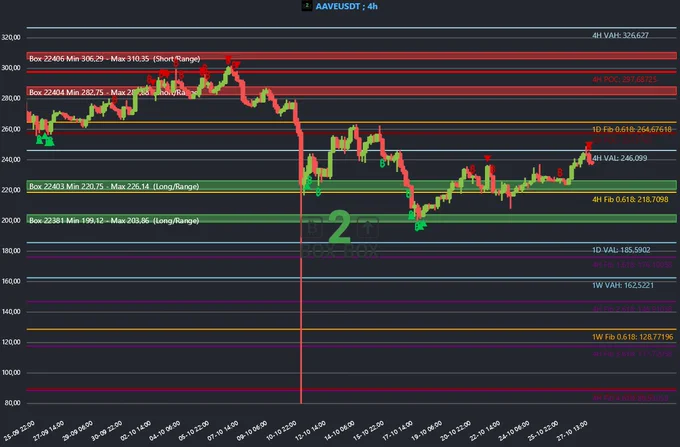
Task: Select the Box 22406 Short/Range label
Action: pyautogui.click(x=114, y=59)
